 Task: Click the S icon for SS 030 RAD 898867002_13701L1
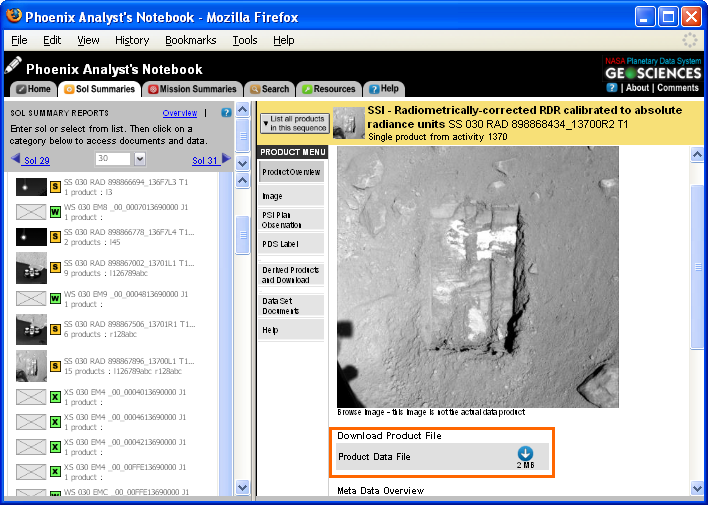(x=55, y=267)
